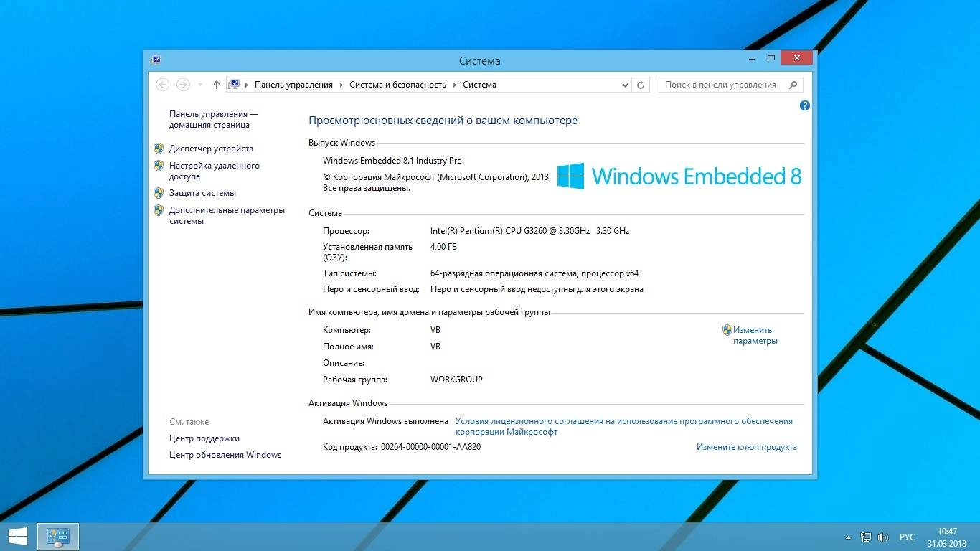This screenshot has height=551, width=980.
Task: Go up one level arrow
Action: click(216, 85)
